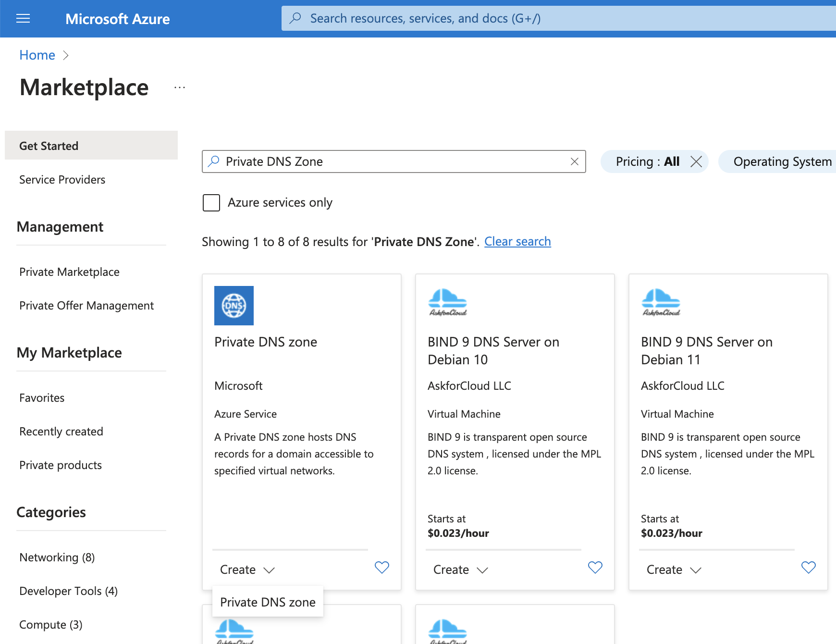Filter by Networking (8) category
Image resolution: width=836 pixels, height=644 pixels.
pos(57,557)
